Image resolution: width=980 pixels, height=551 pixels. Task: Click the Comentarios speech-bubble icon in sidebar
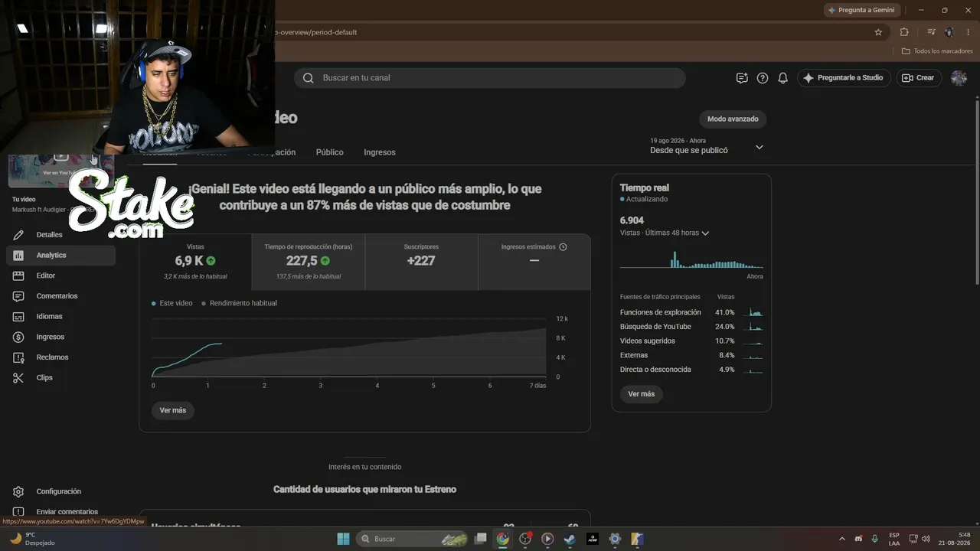[x=19, y=296]
